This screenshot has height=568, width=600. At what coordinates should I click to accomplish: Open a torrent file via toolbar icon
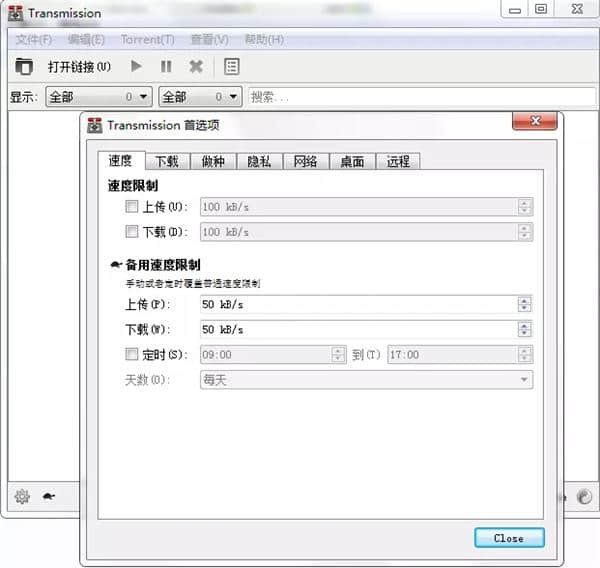point(24,67)
